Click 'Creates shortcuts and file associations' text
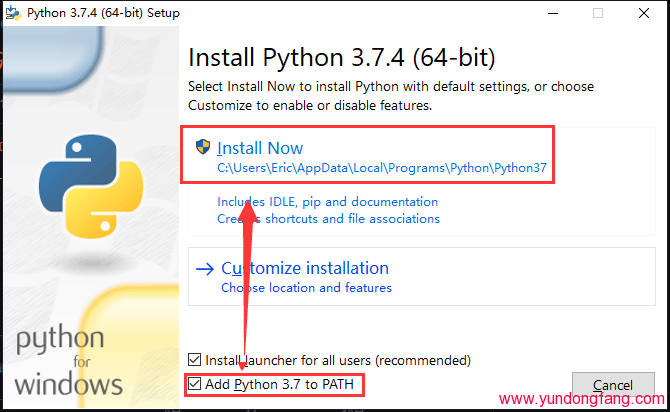The height and width of the screenshot is (412, 670). pyautogui.click(x=328, y=219)
